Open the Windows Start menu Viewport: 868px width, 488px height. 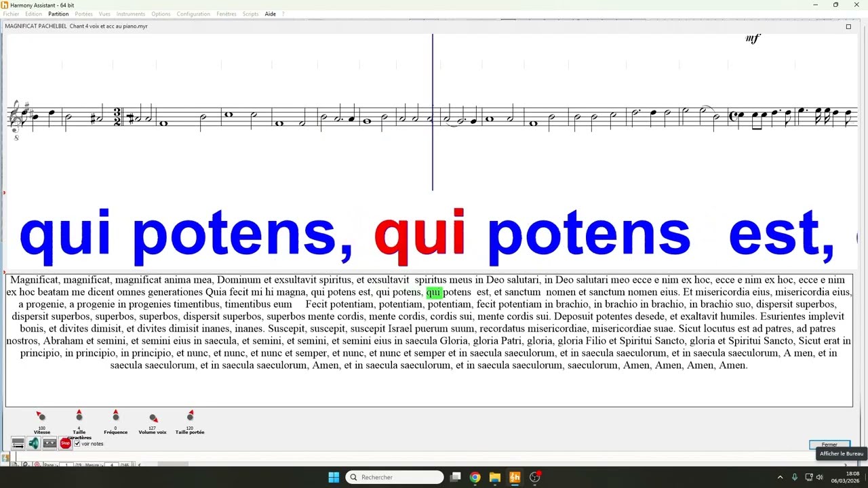334,477
